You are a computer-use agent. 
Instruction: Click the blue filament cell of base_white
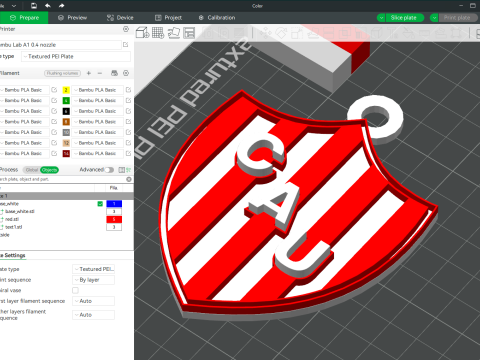pyautogui.click(x=114, y=204)
